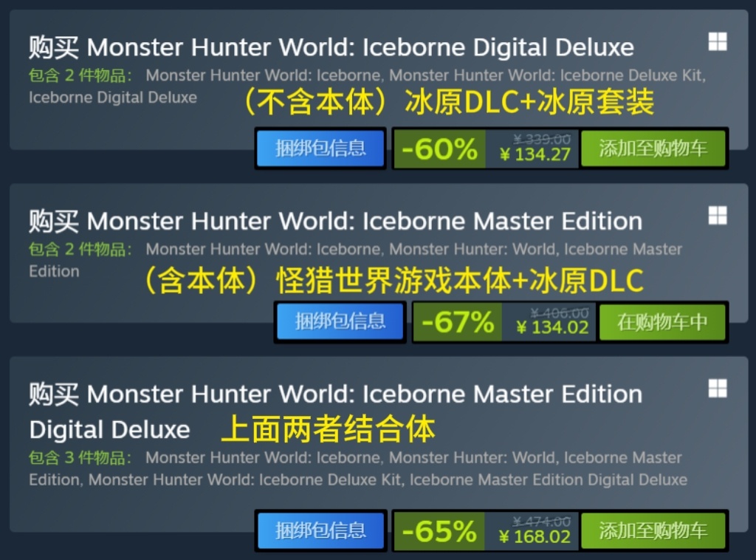Open 捆绑包信息 for the ¥168.02 bundle

pyautogui.click(x=320, y=530)
